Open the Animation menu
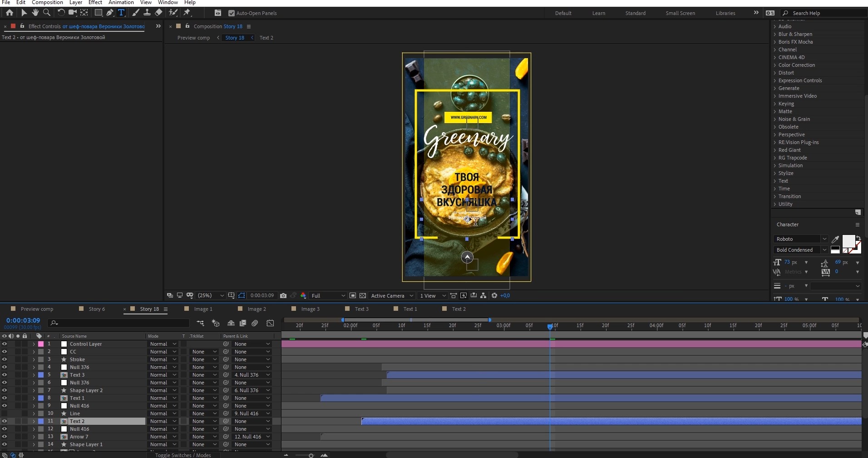 pyautogui.click(x=121, y=3)
